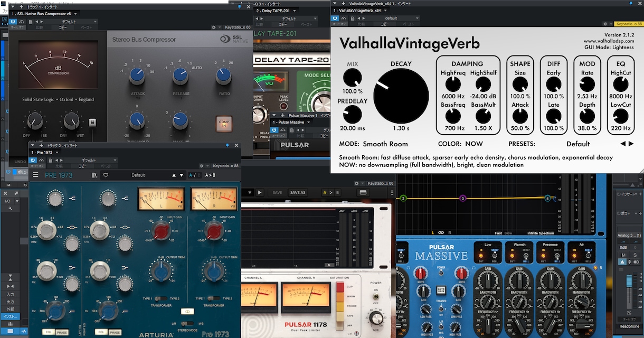
Task: Bypass SSL Bus Compressor with its power icon
Action: [x=14, y=22]
